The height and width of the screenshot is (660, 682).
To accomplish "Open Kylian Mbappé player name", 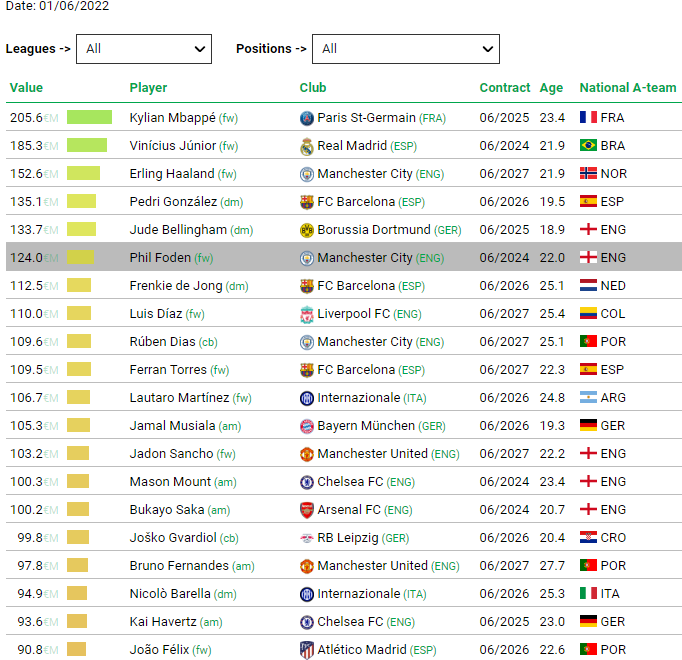I will pos(172,118).
